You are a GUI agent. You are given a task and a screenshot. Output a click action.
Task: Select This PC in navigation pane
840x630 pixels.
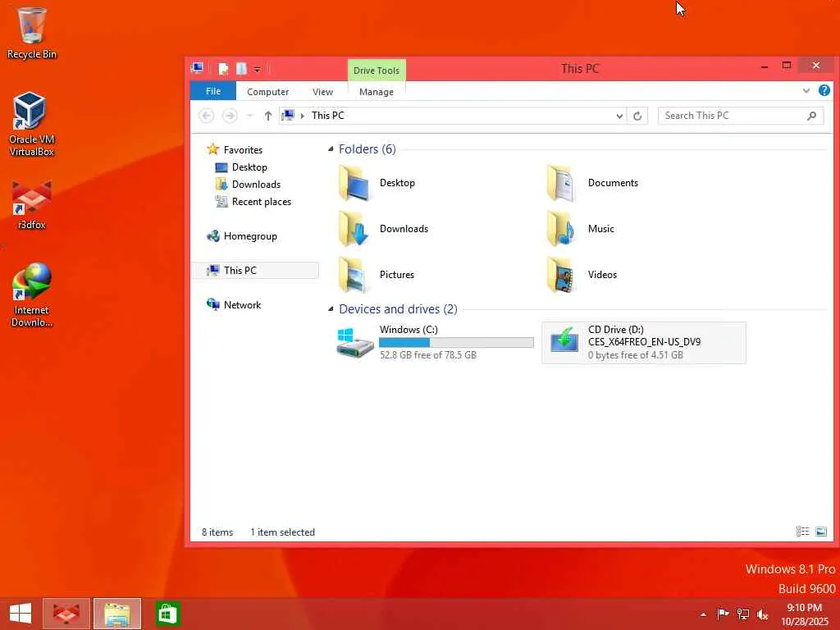tap(255, 270)
